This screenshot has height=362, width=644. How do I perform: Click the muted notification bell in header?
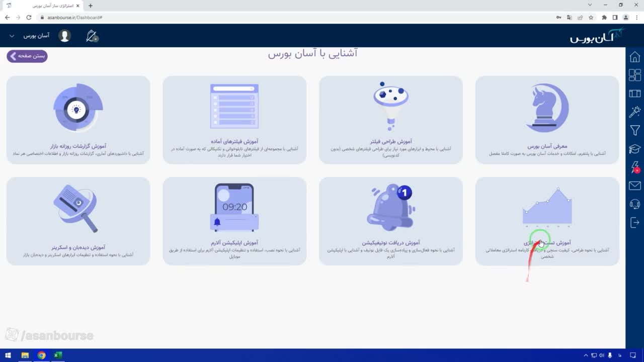92,36
